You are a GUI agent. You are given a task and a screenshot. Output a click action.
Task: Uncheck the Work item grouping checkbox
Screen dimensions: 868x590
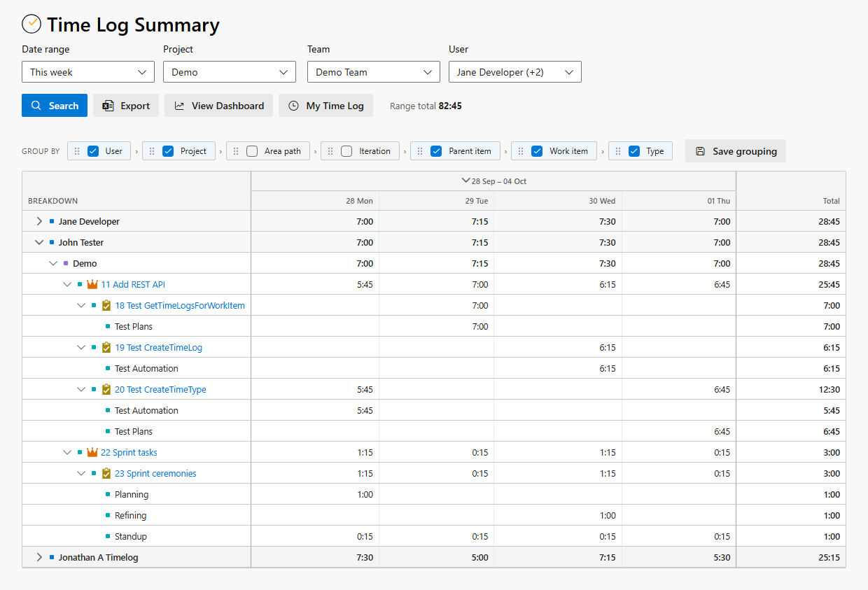(537, 151)
